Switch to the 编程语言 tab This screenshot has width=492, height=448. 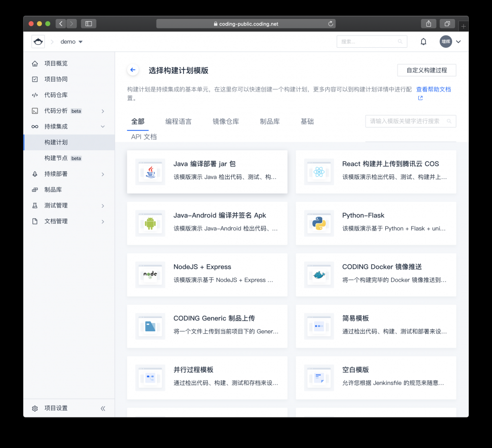(179, 121)
